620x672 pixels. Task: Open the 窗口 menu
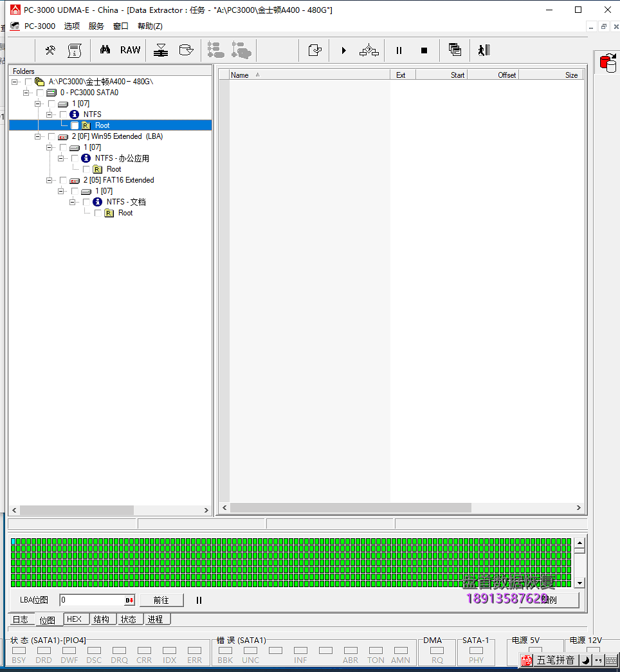121,26
